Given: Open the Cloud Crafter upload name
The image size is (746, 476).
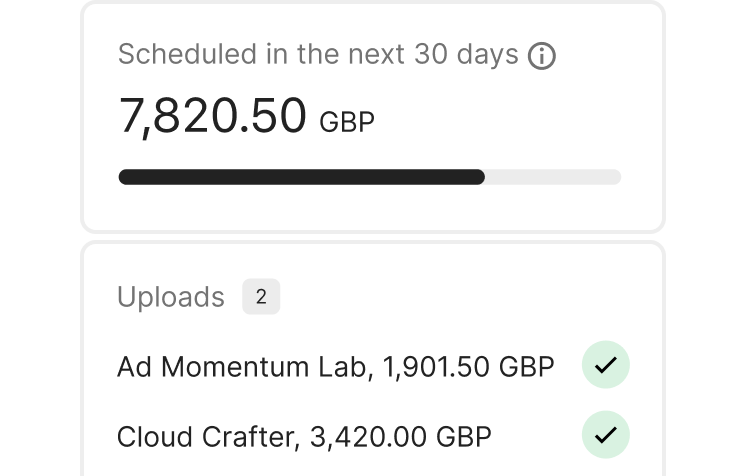Looking at the screenshot, I should coord(205,436).
